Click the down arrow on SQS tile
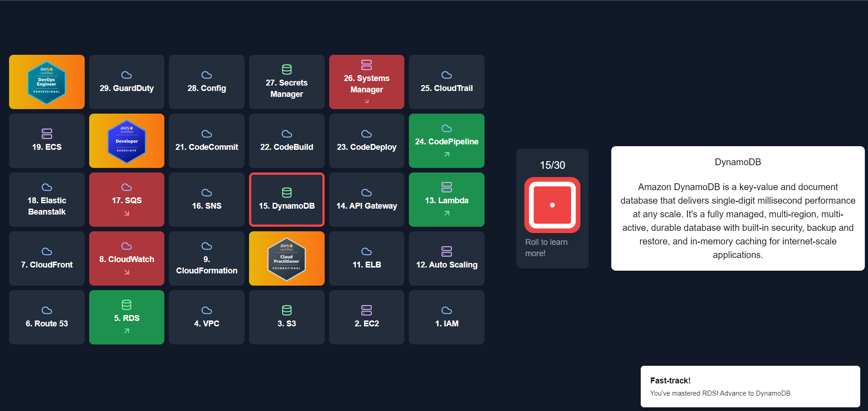868x411 pixels. pyautogui.click(x=127, y=213)
